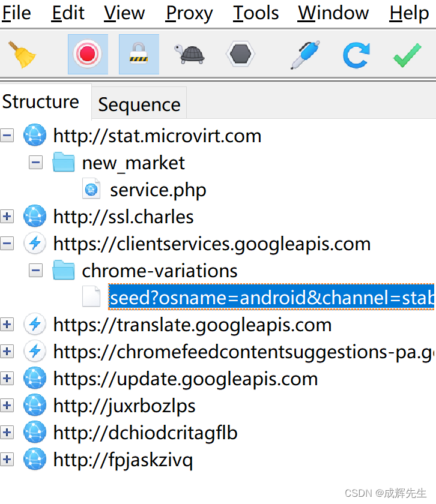Click globe icon of update.googleapis.com
Viewport: 436px width, 504px height.
[x=35, y=378]
